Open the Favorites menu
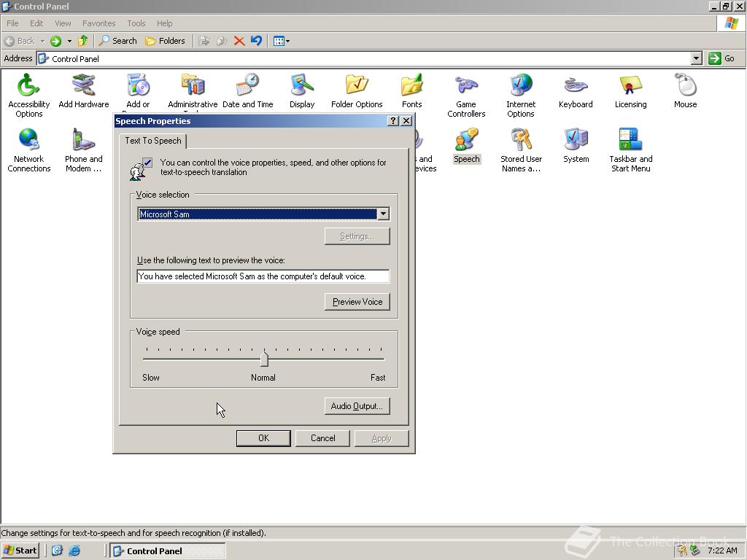This screenshot has height=560, width=747. (99, 23)
